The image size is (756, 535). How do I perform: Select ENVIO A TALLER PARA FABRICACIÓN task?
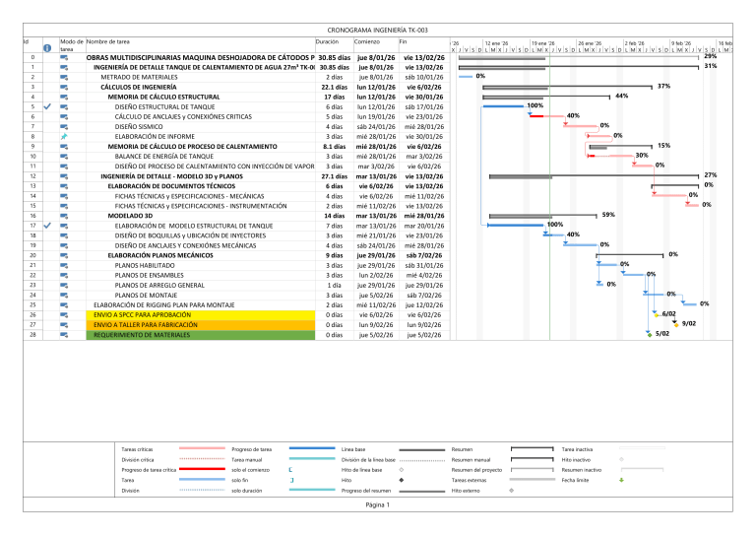point(146,324)
